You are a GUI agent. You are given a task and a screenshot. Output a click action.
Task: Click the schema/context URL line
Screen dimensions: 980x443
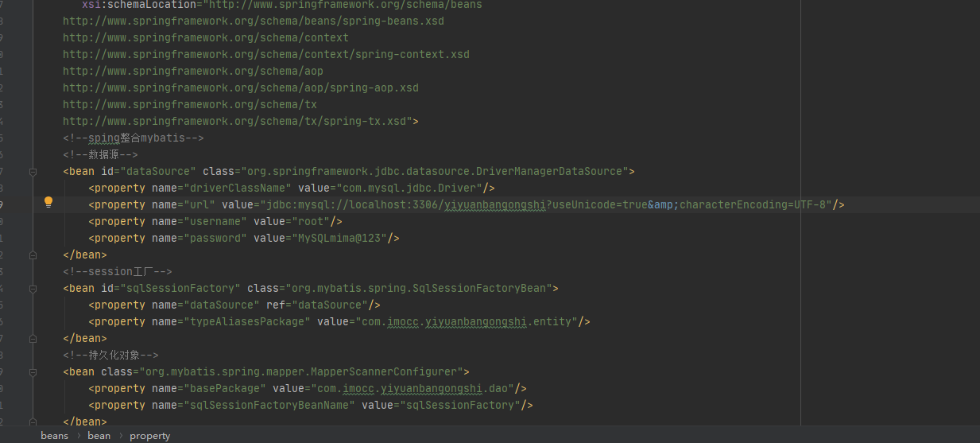pyautogui.click(x=206, y=37)
